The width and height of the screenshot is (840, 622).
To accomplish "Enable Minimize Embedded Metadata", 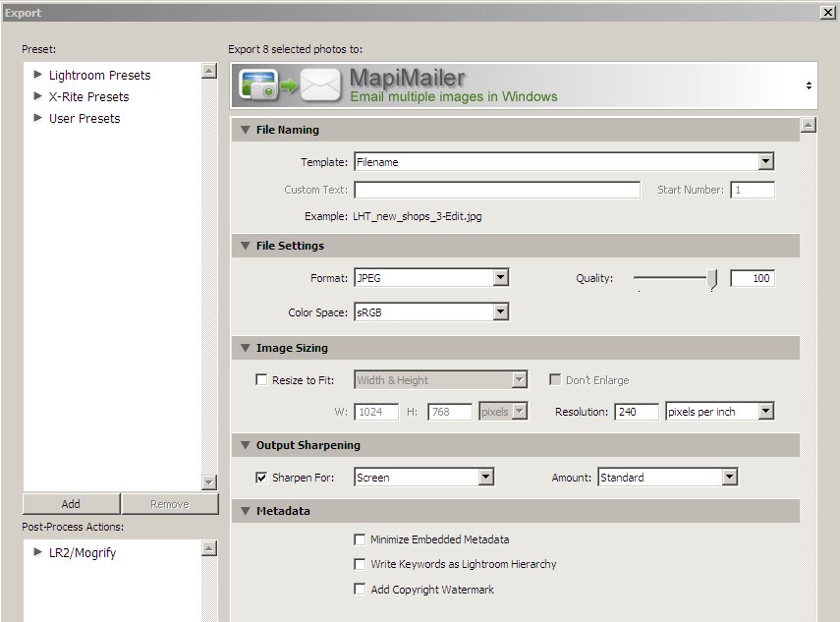I will (360, 539).
